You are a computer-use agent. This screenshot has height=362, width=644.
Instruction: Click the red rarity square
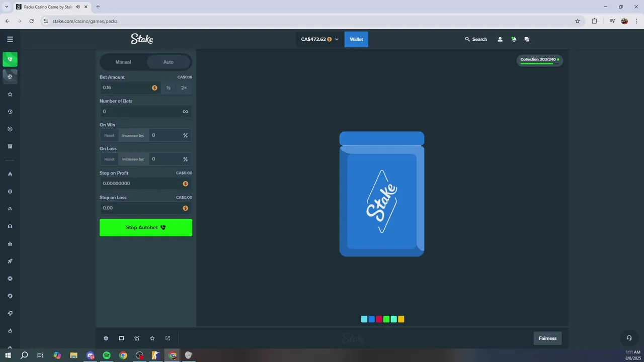(379, 319)
